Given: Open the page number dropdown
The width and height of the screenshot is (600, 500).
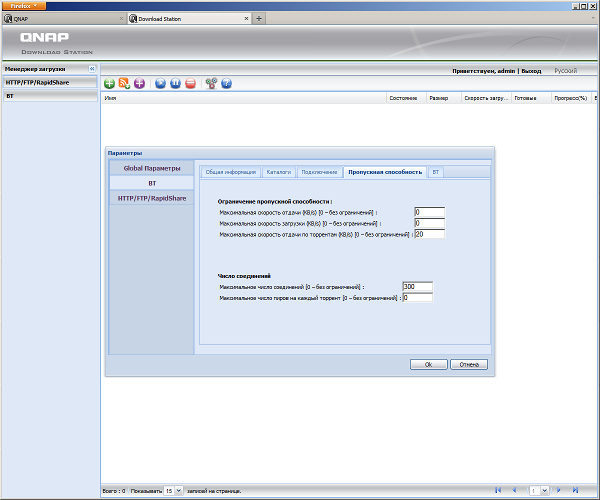Looking at the screenshot, I should coord(545,490).
